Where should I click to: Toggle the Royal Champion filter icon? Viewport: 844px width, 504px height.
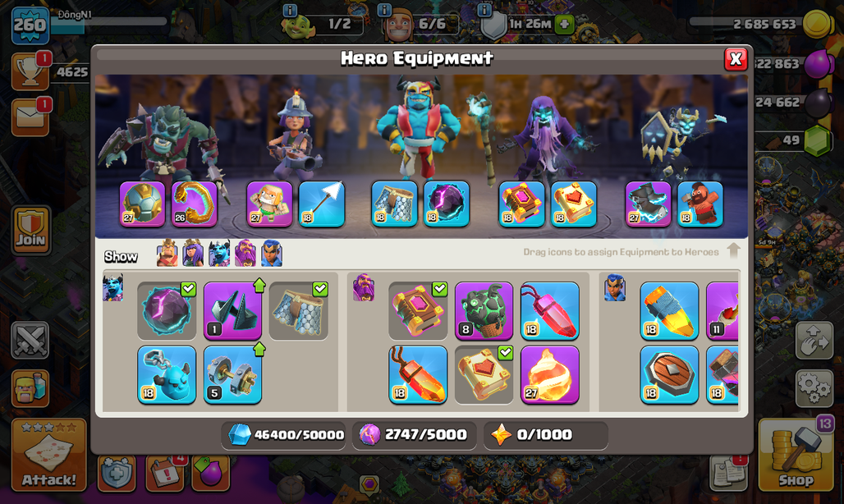pyautogui.click(x=272, y=254)
